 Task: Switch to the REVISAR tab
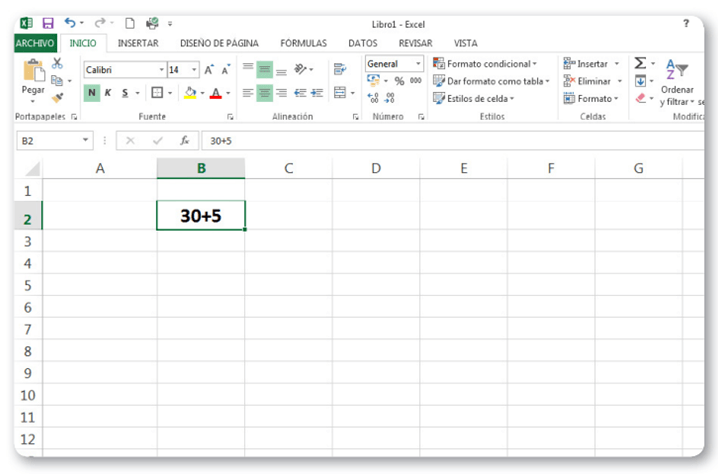click(415, 43)
